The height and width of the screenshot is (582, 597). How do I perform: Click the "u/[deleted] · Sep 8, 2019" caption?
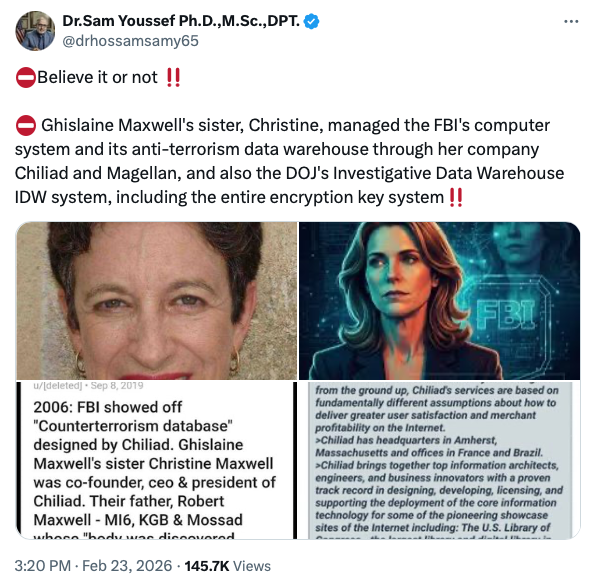(x=88, y=386)
